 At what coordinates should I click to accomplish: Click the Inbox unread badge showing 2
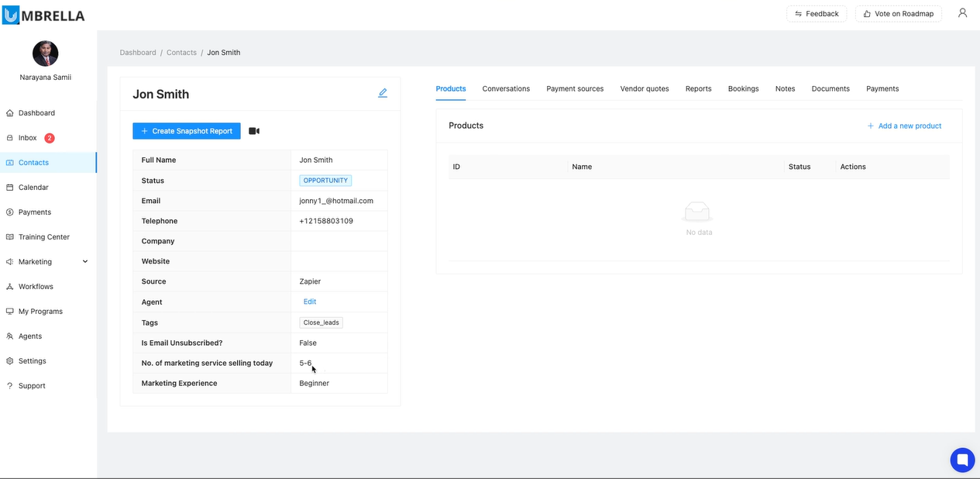[50, 138]
